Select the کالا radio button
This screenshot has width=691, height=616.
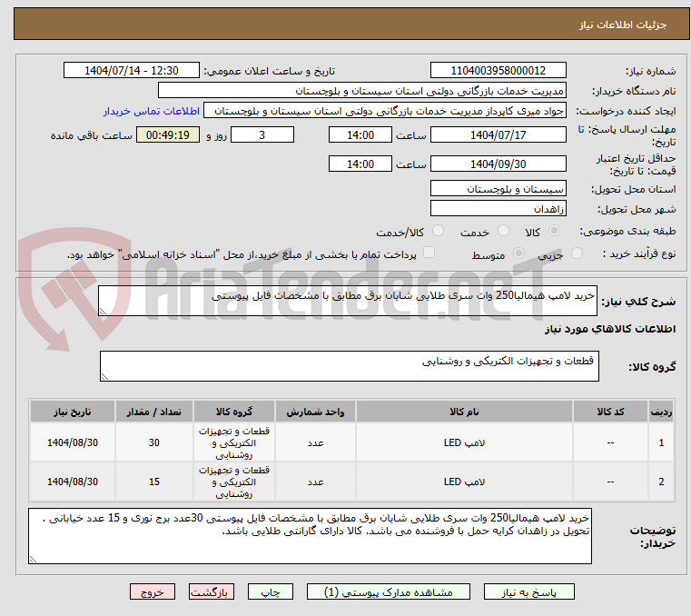coord(555,231)
